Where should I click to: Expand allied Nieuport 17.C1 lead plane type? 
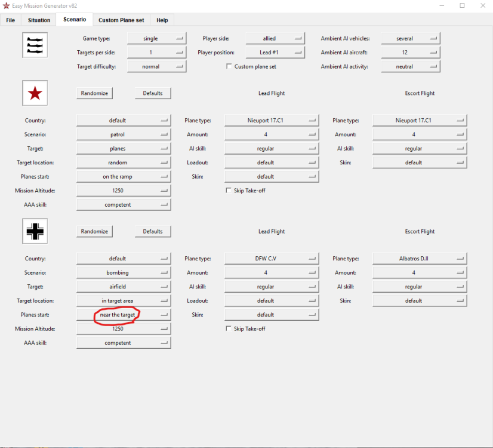click(x=272, y=120)
